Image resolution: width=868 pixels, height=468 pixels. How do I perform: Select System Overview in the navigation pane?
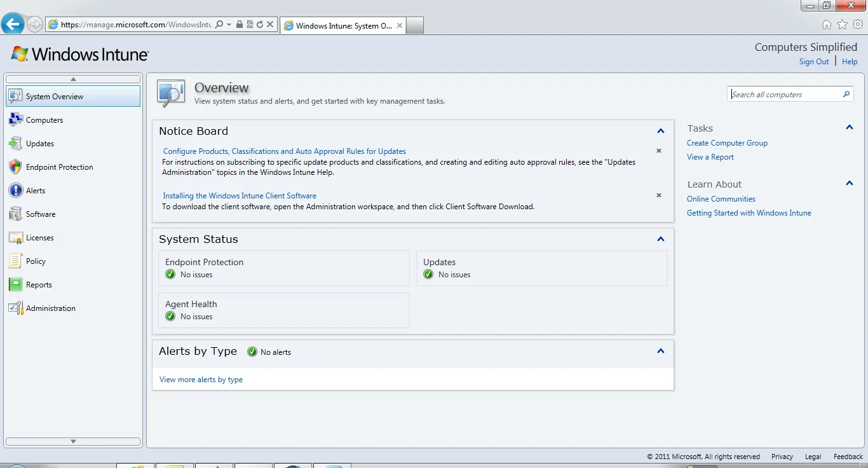73,96
